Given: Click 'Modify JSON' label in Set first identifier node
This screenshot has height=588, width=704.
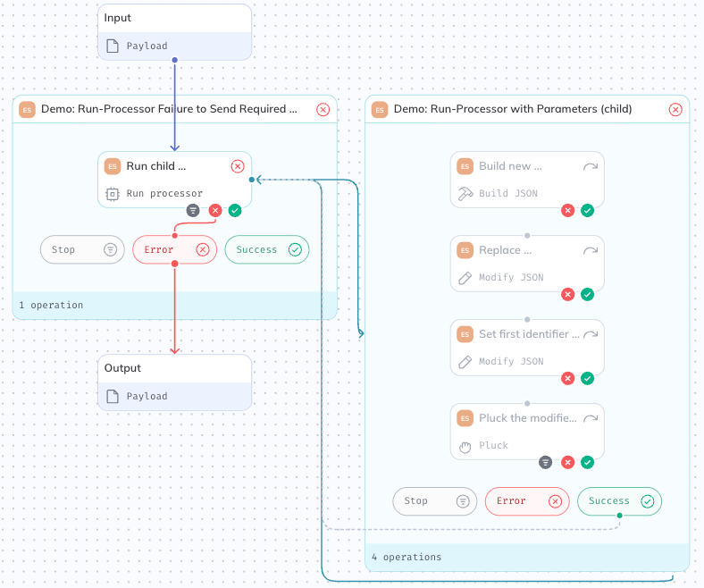Looking at the screenshot, I should pos(511,362).
